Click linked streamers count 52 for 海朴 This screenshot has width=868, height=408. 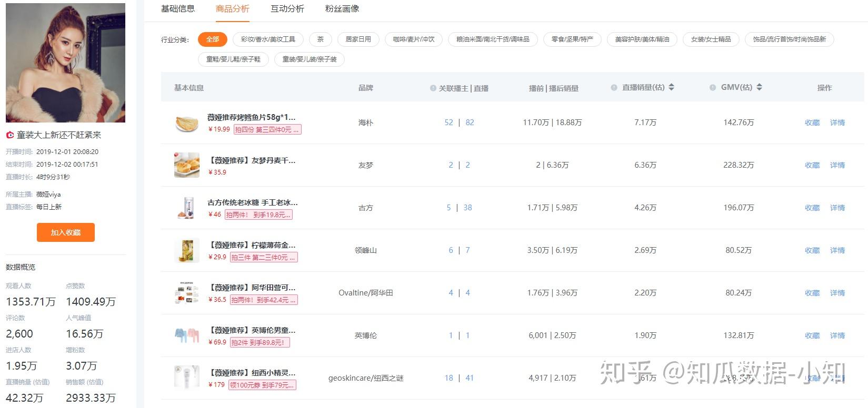tap(448, 123)
